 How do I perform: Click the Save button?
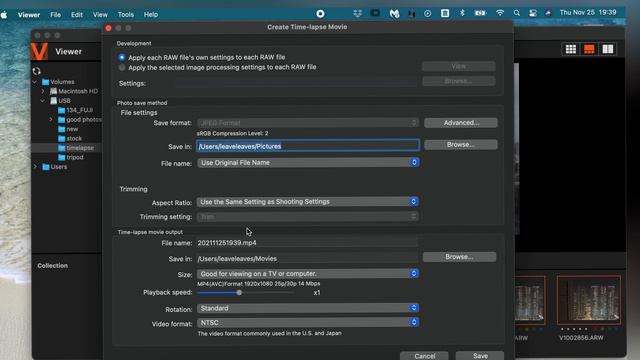tap(480, 356)
